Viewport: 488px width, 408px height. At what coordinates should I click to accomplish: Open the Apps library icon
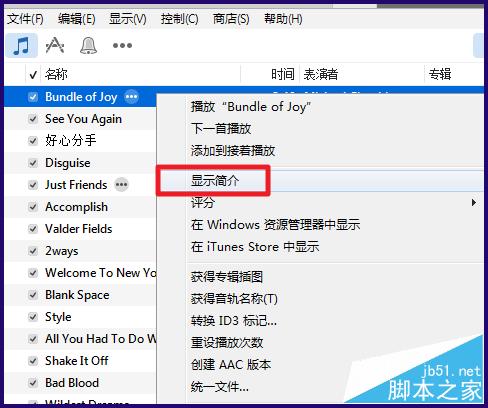pos(55,45)
